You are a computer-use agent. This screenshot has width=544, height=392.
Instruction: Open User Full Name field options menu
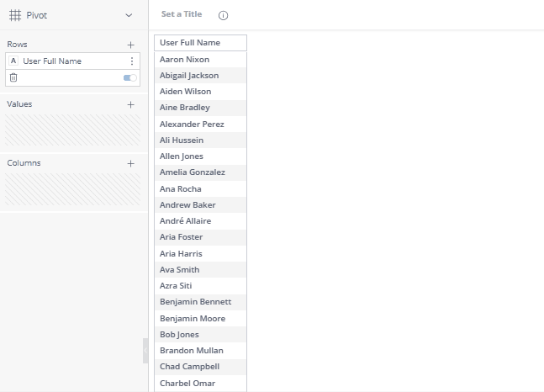pos(131,61)
